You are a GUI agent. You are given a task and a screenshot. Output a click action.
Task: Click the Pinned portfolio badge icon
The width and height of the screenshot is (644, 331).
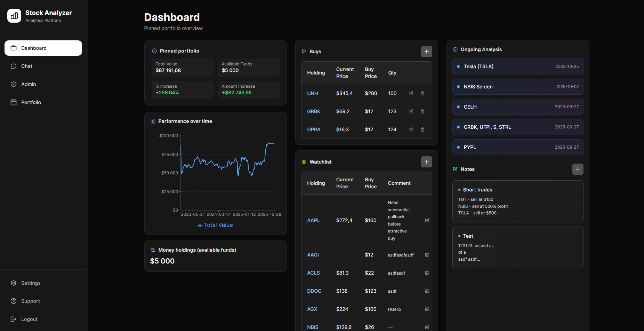pos(154,50)
